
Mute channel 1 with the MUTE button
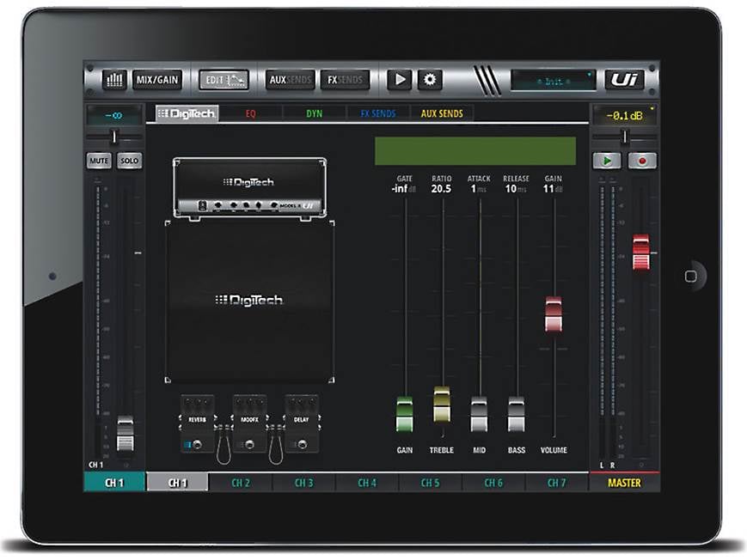pos(99,160)
